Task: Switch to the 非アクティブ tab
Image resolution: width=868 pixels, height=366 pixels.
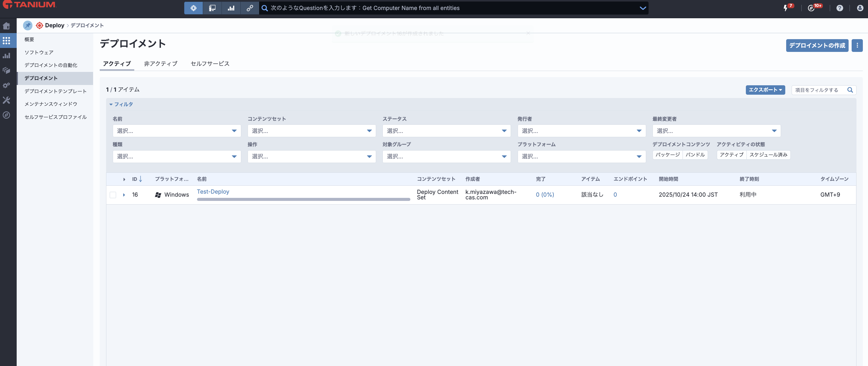Action: coord(160,63)
